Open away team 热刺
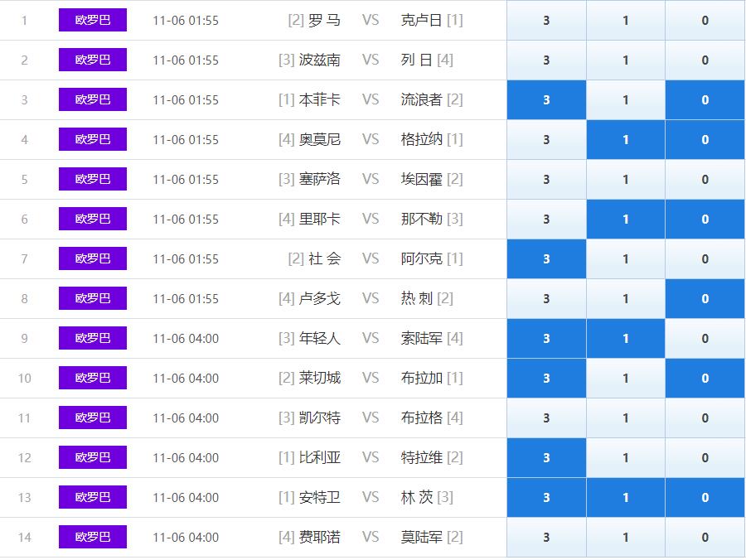746x560 pixels. coord(417,298)
